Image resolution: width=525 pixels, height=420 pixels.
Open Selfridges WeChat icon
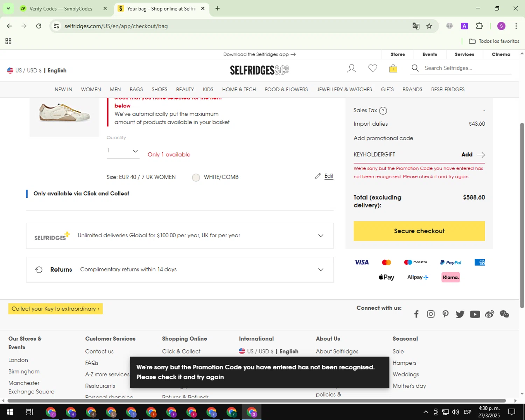click(504, 314)
